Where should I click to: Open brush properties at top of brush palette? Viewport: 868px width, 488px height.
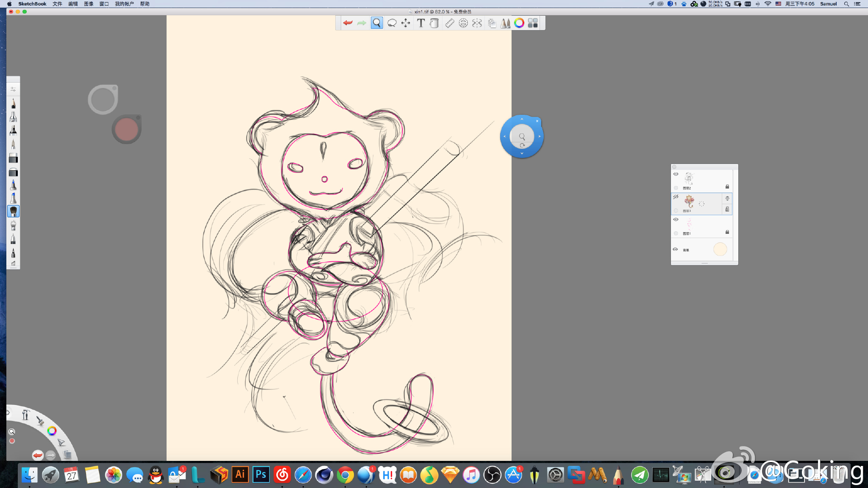click(13, 89)
